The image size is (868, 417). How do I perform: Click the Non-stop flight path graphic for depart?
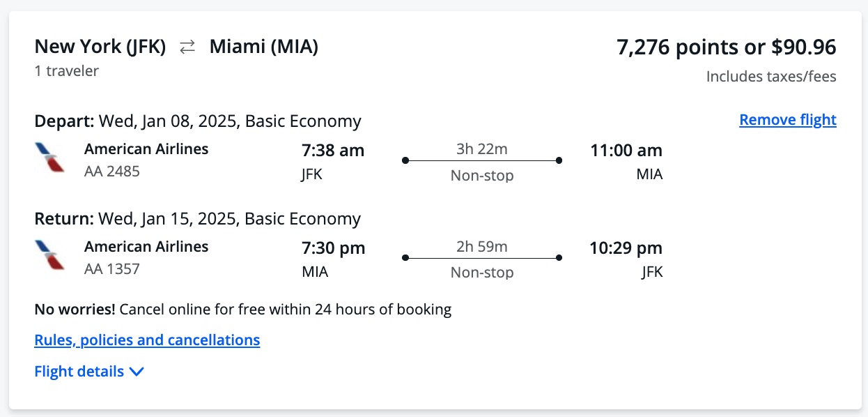(x=481, y=160)
